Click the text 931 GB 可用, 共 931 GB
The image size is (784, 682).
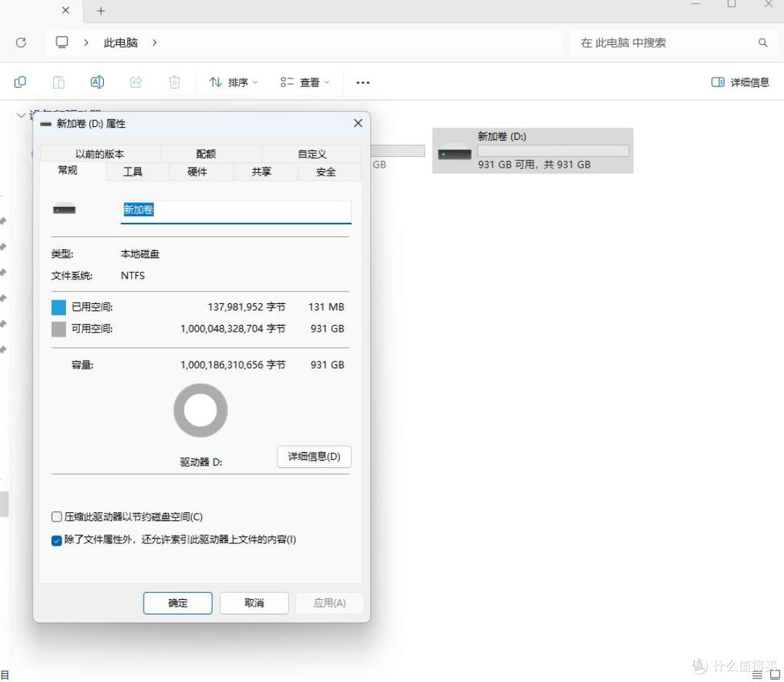[x=534, y=165]
